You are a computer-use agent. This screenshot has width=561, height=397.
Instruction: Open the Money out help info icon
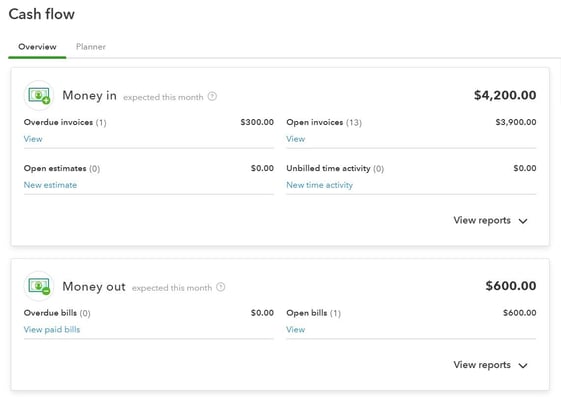point(221,287)
